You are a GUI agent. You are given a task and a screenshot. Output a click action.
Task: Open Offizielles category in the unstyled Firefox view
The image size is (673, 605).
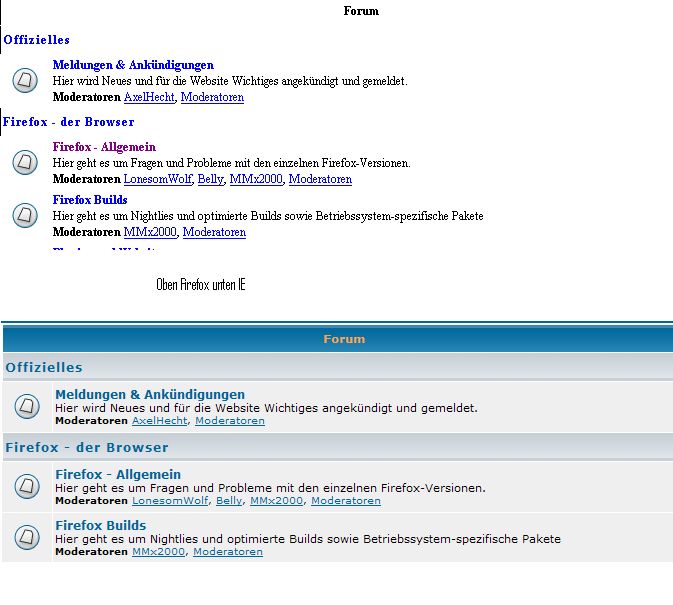(36, 40)
